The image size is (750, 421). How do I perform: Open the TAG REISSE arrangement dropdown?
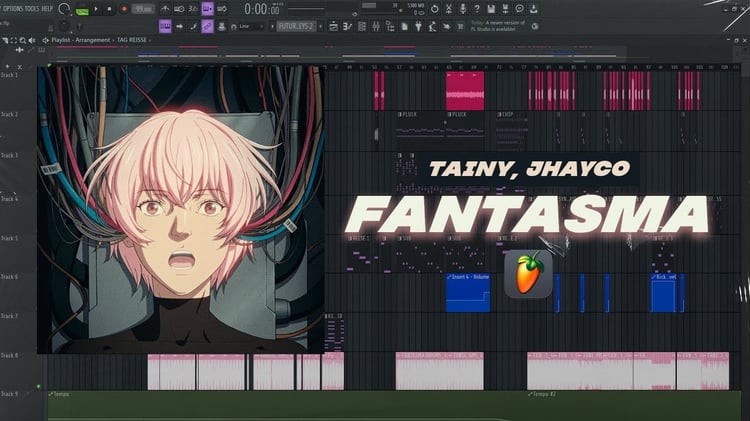(x=134, y=40)
